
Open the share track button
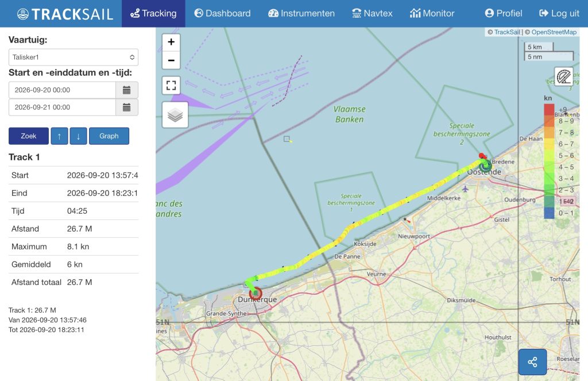click(532, 362)
